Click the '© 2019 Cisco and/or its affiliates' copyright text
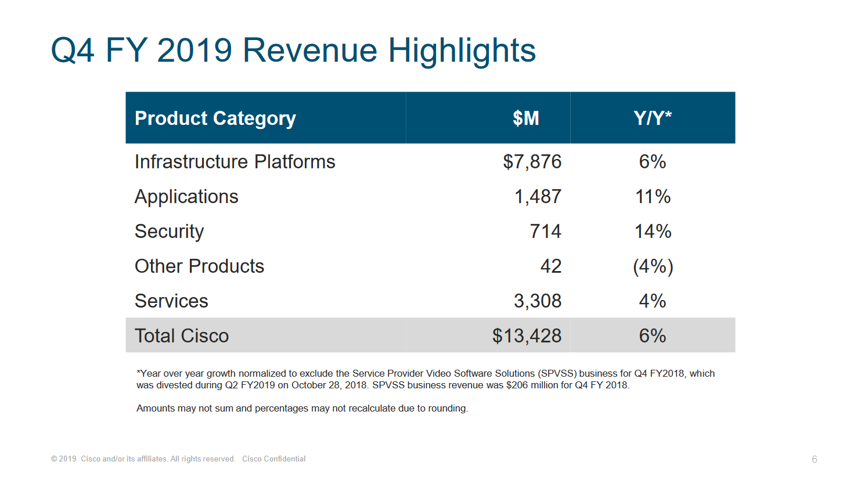Image resolution: width=868 pixels, height=487 pixels. 143,459
